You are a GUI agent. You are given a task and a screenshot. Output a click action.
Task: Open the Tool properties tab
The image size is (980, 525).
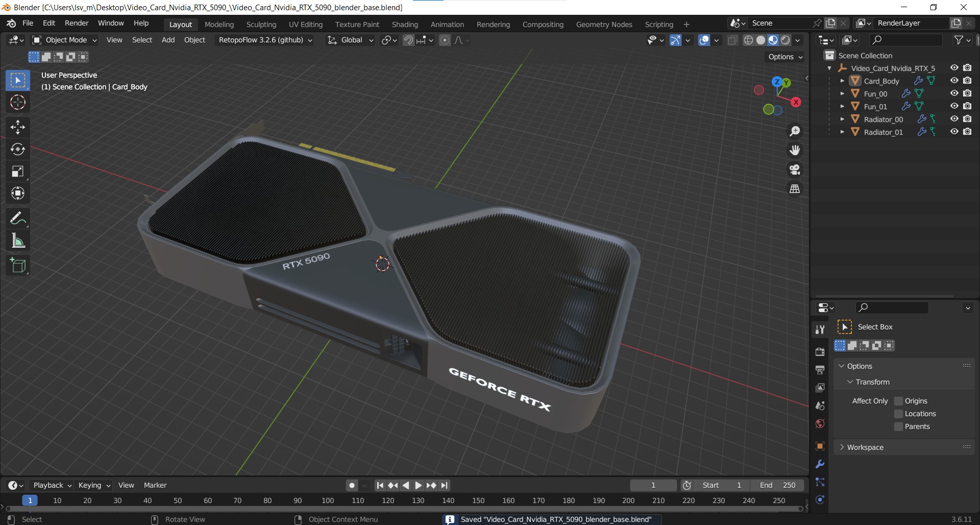(x=820, y=329)
